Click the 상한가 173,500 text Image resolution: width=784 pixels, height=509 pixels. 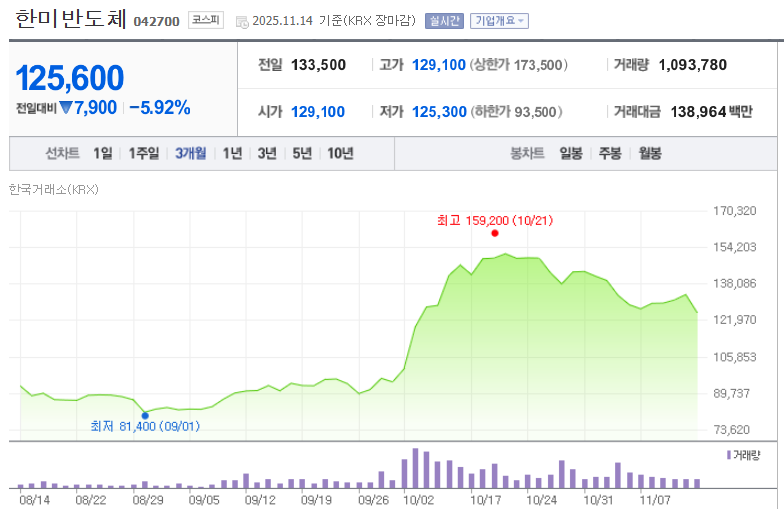[x=518, y=65]
